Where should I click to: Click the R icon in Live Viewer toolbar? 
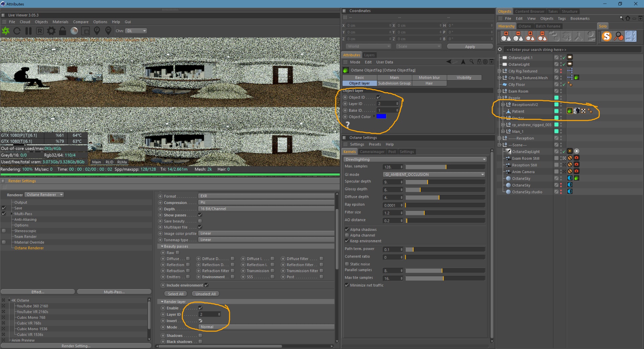[x=40, y=31]
